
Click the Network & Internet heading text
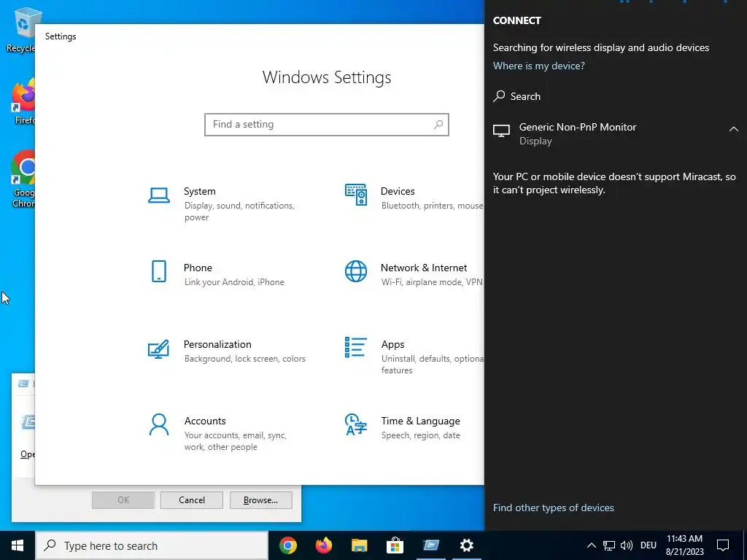click(424, 268)
